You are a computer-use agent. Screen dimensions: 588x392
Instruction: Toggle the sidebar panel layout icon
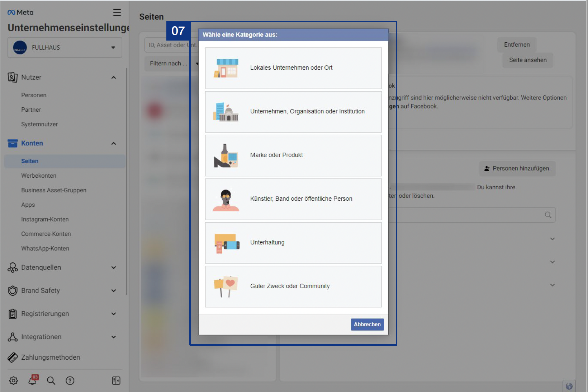point(116,381)
